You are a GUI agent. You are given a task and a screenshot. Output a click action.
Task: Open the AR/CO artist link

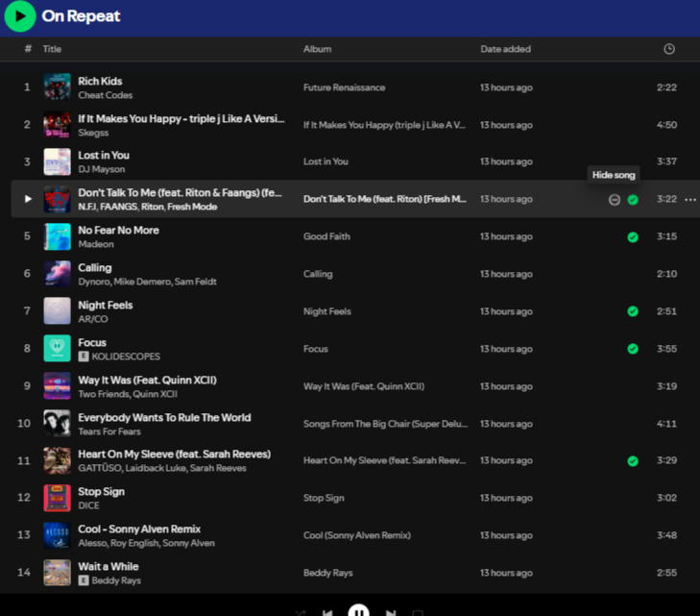pos(93,319)
